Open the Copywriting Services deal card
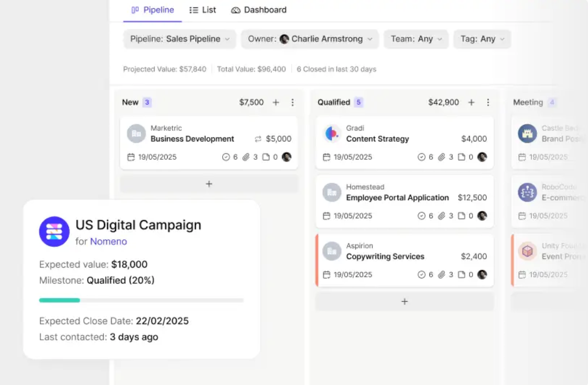Screen dimensions: 588x385 405,260
